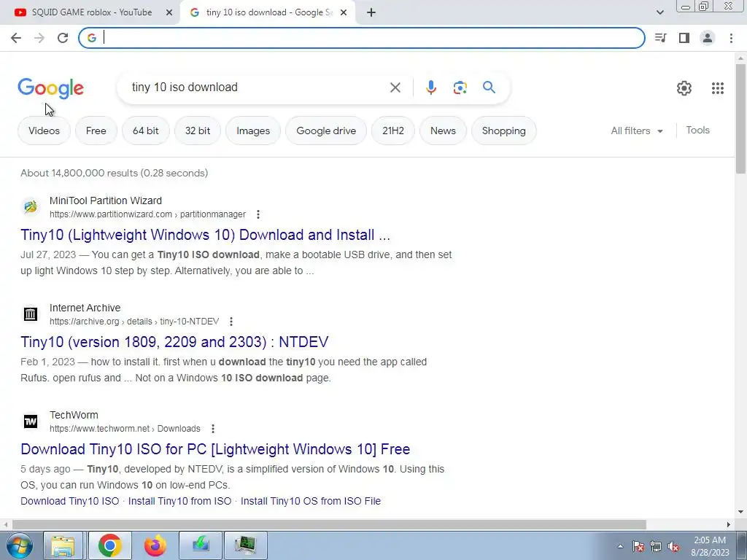Clear the search query with X icon

pyautogui.click(x=395, y=87)
